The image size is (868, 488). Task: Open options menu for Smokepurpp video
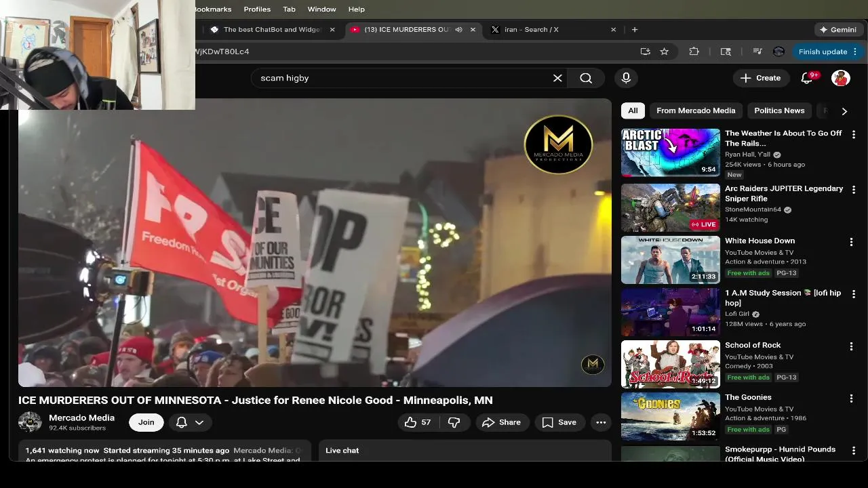point(853,450)
